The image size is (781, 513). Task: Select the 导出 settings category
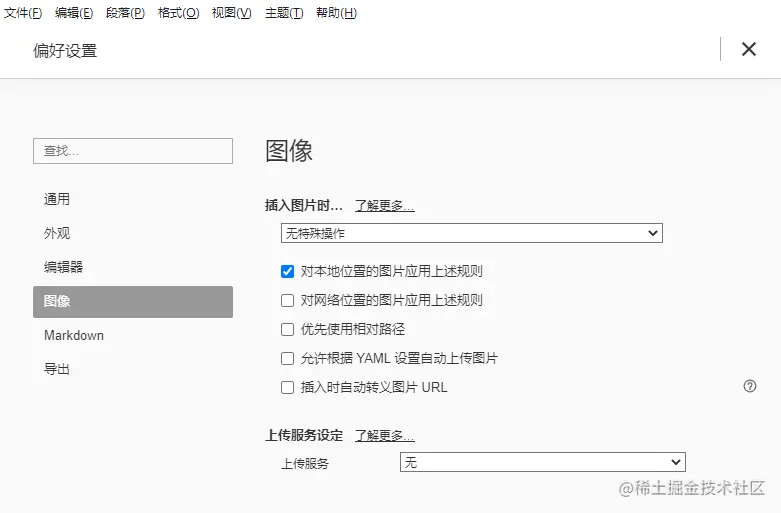[133, 369]
